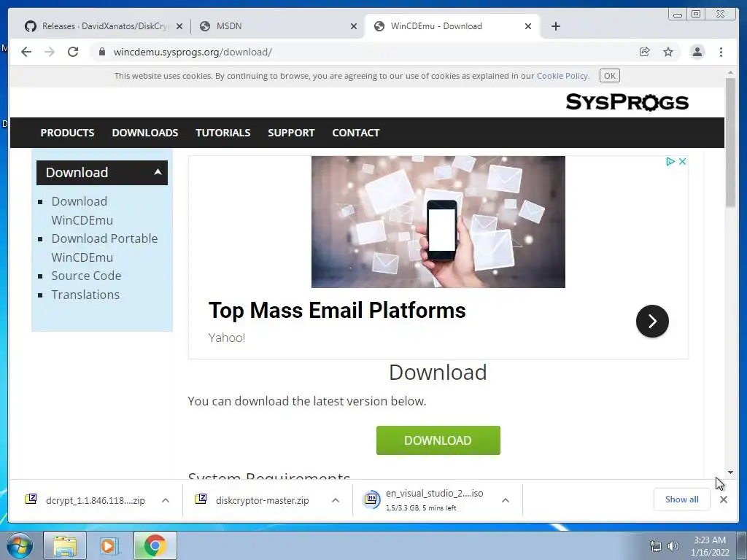Click the ad image with phone
Image resolution: width=747 pixels, height=560 pixels.
tap(438, 222)
